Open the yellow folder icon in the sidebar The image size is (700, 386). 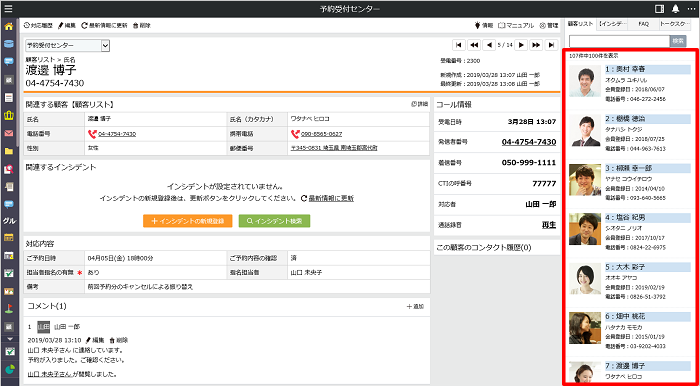click(x=8, y=151)
